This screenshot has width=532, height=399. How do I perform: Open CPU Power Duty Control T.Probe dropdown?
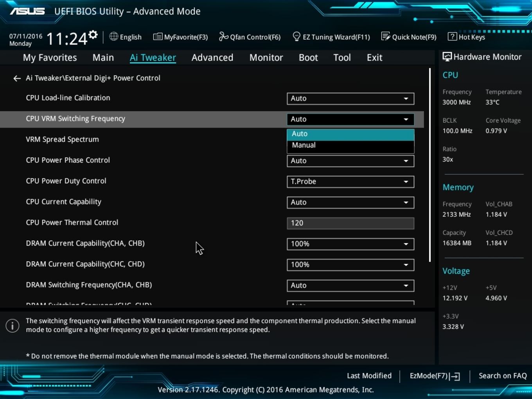[x=350, y=182]
